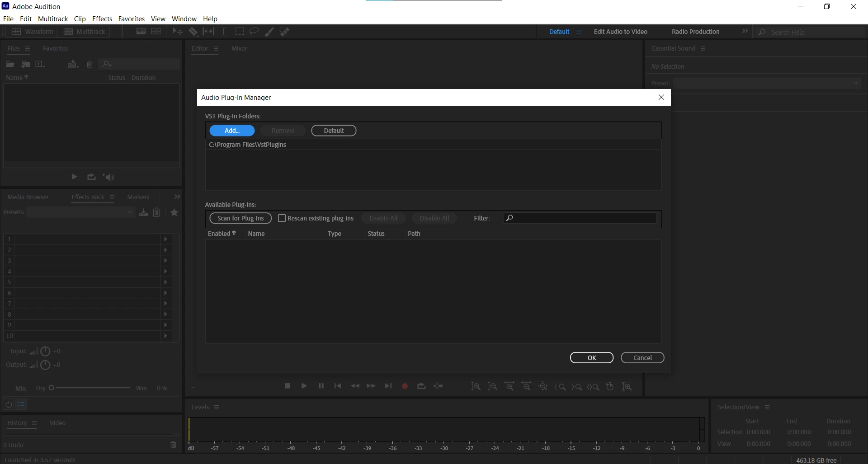Open the Effects Rack panel menu

tap(112, 197)
